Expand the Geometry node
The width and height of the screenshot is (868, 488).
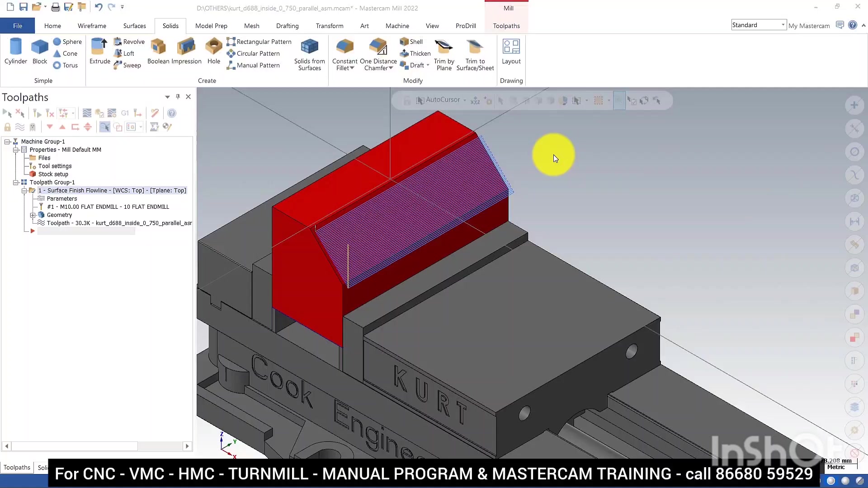tap(33, 215)
